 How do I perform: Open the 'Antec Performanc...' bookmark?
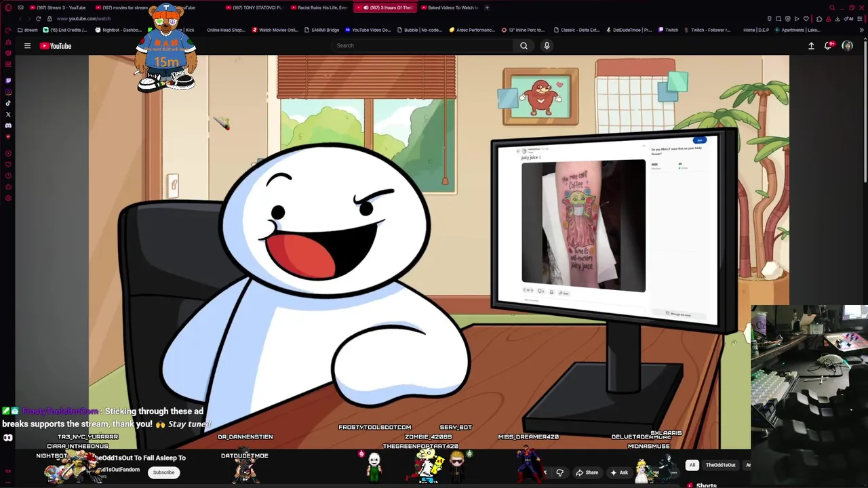point(473,30)
